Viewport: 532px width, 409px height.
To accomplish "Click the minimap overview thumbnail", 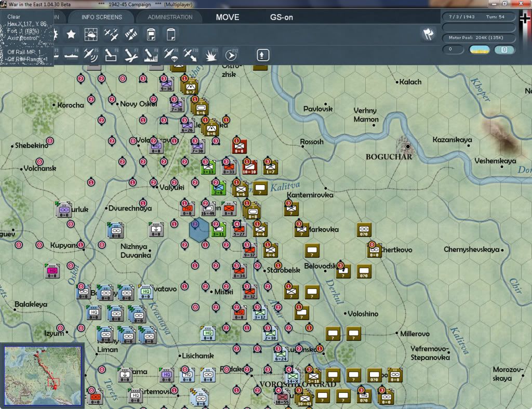I will 43,376.
